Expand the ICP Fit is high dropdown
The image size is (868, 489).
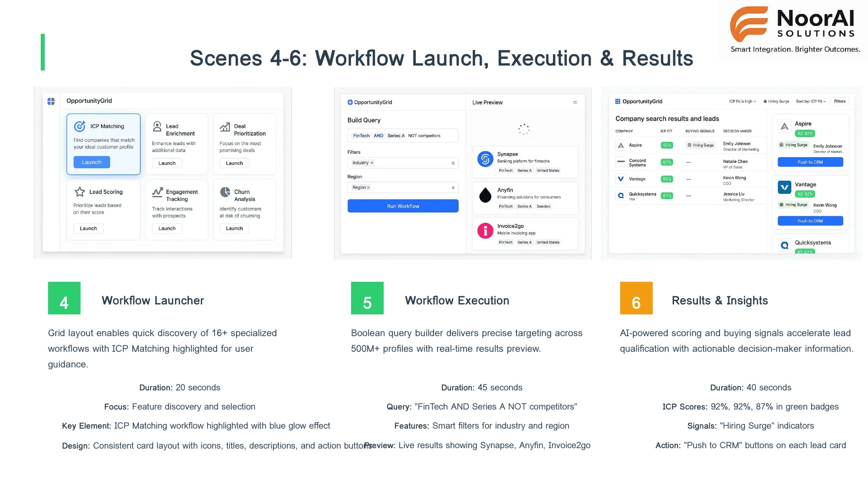pyautogui.click(x=742, y=102)
